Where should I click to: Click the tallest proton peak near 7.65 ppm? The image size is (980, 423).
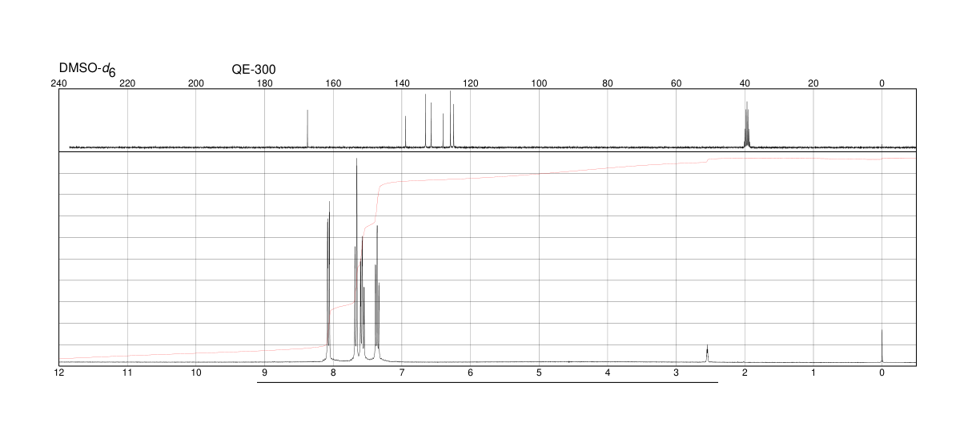356,260
